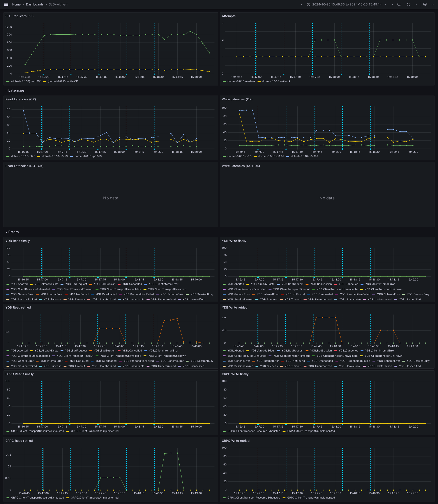Expand the chevron at far top-right corner
Viewport: 438px width, 504px height.
coord(433,4)
